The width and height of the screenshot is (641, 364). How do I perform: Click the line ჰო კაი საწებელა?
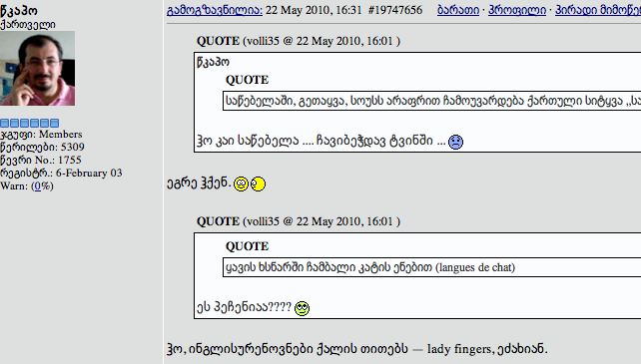[x=320, y=141]
